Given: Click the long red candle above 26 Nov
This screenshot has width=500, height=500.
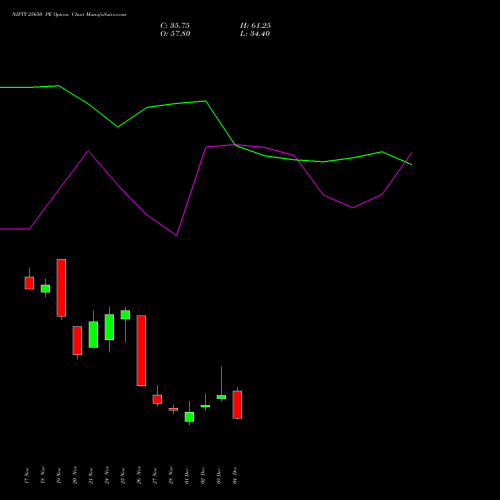Looking at the screenshot, I should 141,350.
